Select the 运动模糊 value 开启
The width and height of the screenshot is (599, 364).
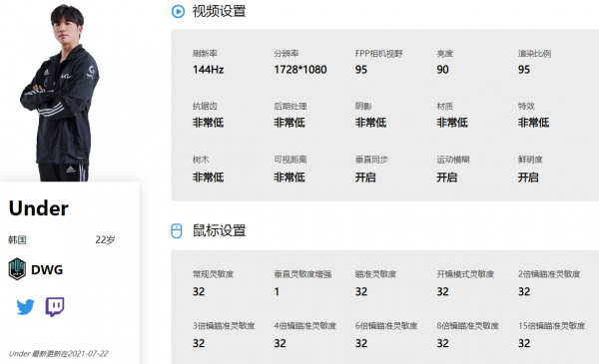click(447, 178)
